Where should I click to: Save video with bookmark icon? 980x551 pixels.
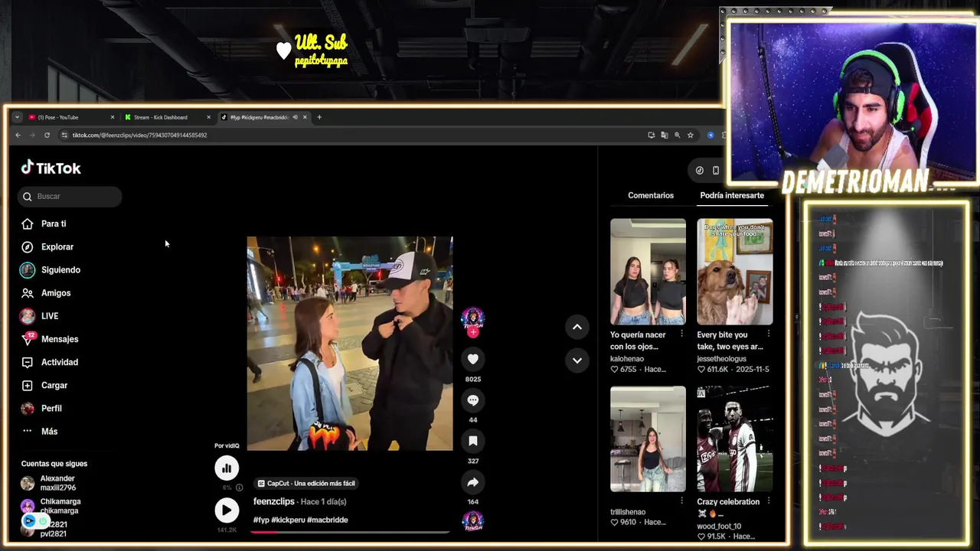[473, 441]
